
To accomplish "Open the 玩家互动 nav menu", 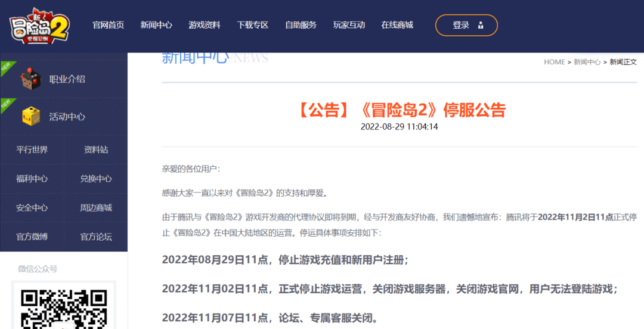I will 349,25.
